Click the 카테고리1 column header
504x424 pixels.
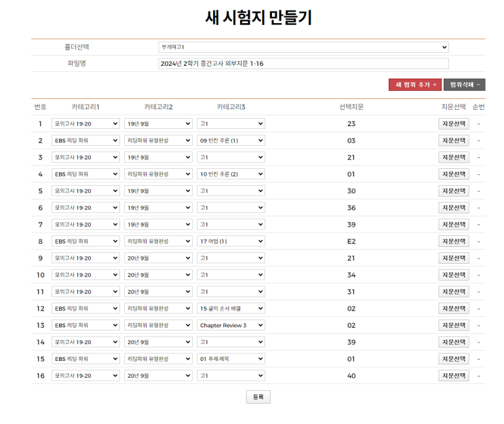point(85,107)
